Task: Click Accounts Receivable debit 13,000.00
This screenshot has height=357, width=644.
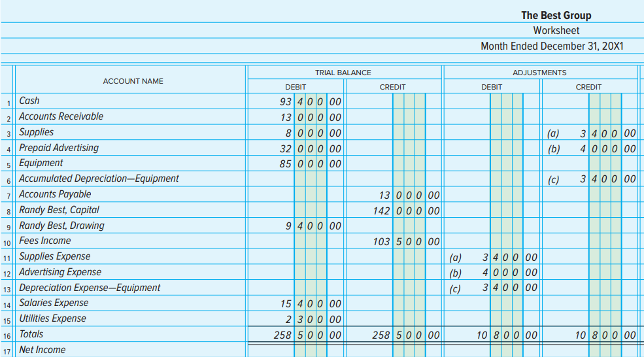Action: point(311,118)
